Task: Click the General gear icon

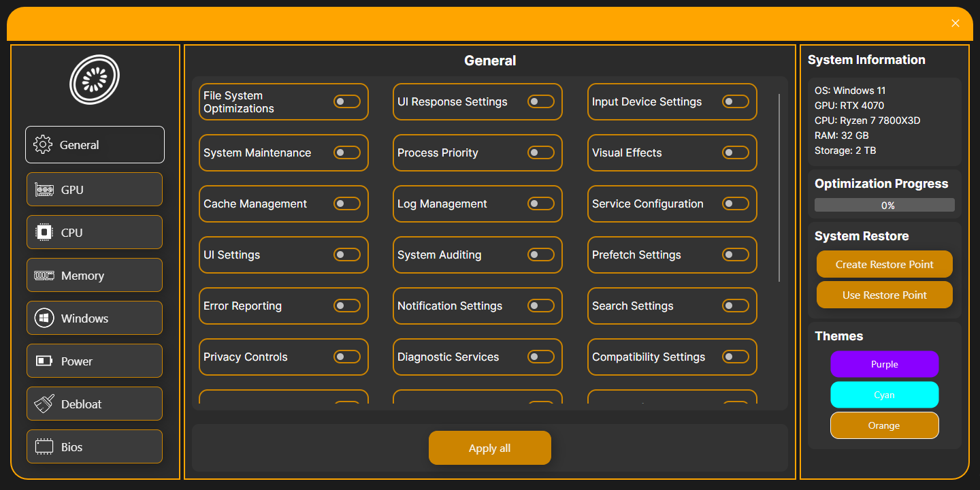Action: 43,145
